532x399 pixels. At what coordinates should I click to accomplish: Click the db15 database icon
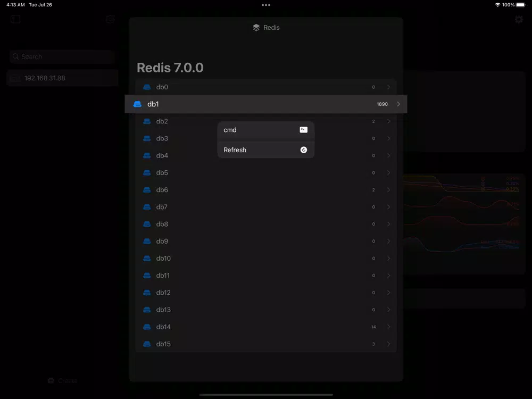click(x=147, y=344)
